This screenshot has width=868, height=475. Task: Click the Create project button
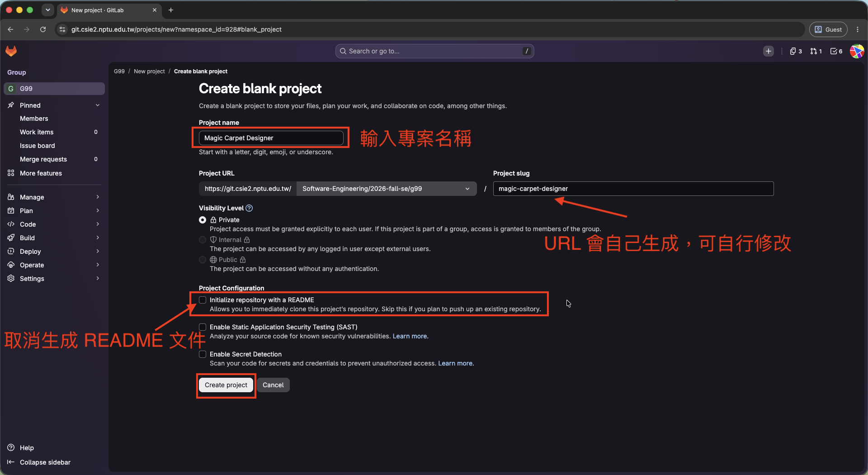pyautogui.click(x=226, y=385)
